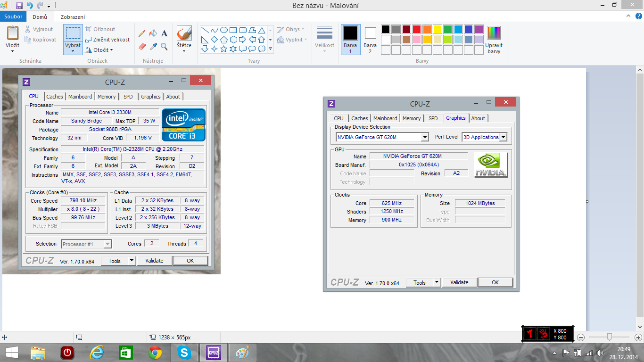Activate Barva 2 color slot
Image resolution: width=644 pixels, height=362 pixels.
point(370,40)
